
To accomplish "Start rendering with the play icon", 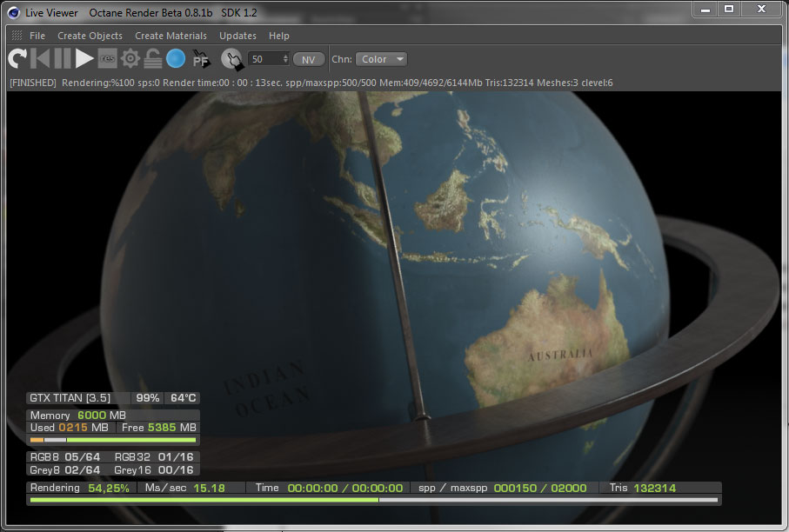I will pyautogui.click(x=84, y=59).
